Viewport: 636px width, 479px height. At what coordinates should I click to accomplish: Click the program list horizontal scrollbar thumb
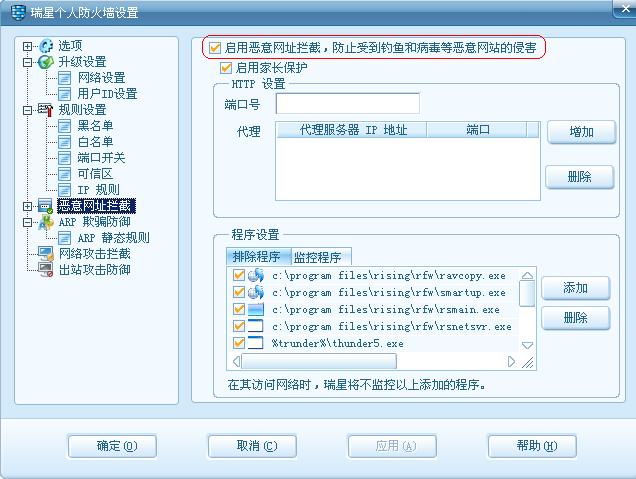tap(319, 361)
